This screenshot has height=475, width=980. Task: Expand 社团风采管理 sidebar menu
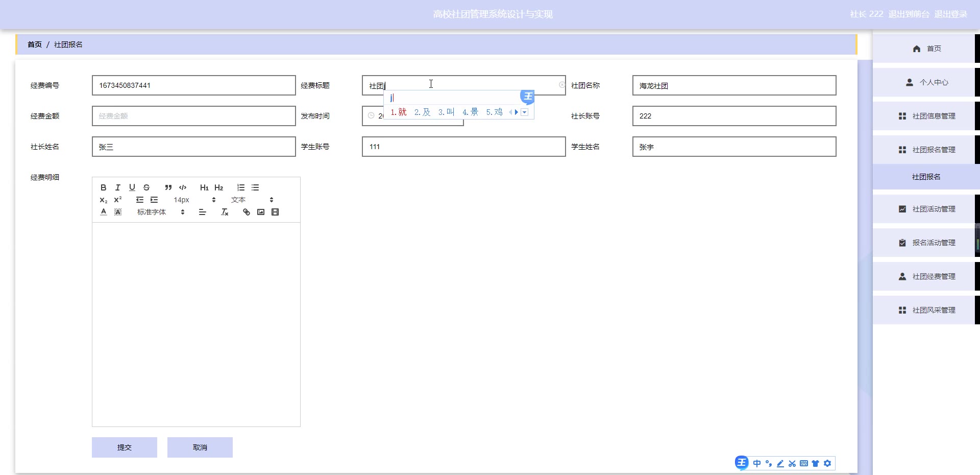point(924,310)
